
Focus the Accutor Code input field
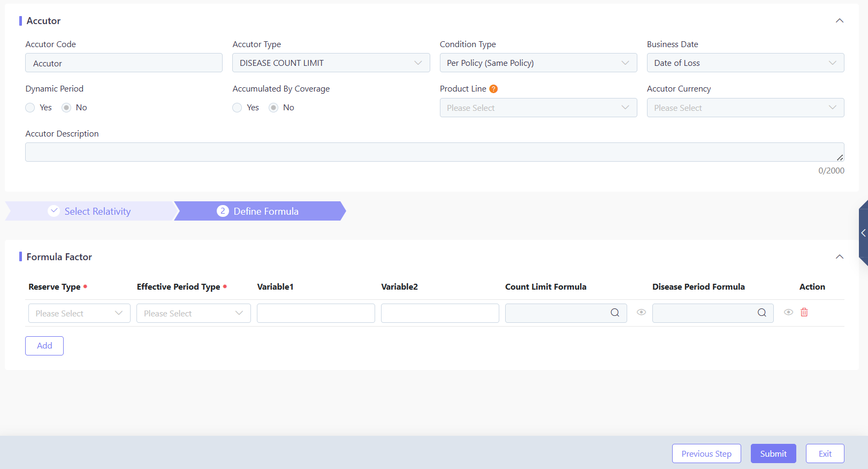click(x=124, y=63)
